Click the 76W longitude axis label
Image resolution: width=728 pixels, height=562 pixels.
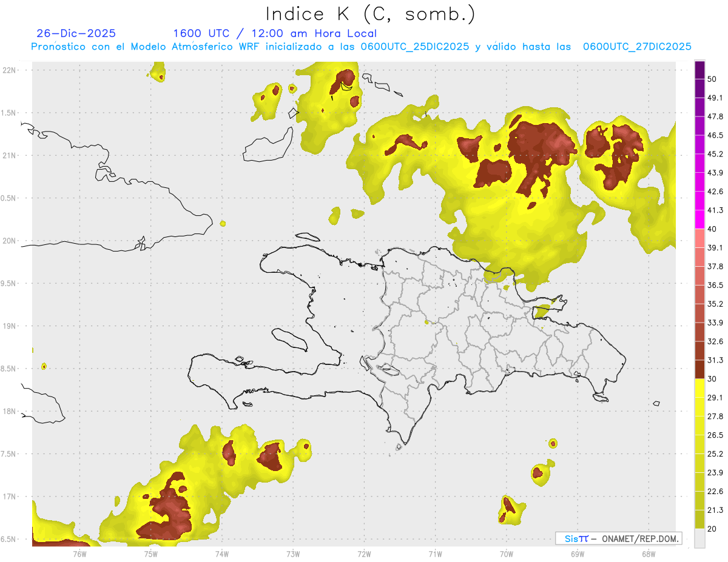[79, 554]
